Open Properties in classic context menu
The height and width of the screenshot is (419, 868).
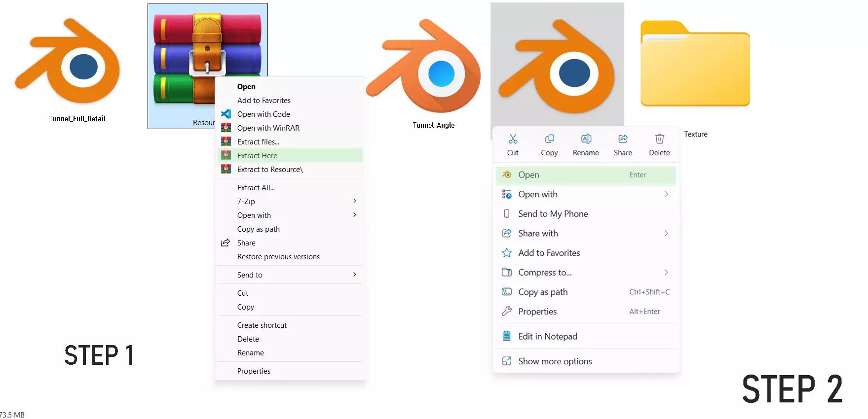(290, 371)
